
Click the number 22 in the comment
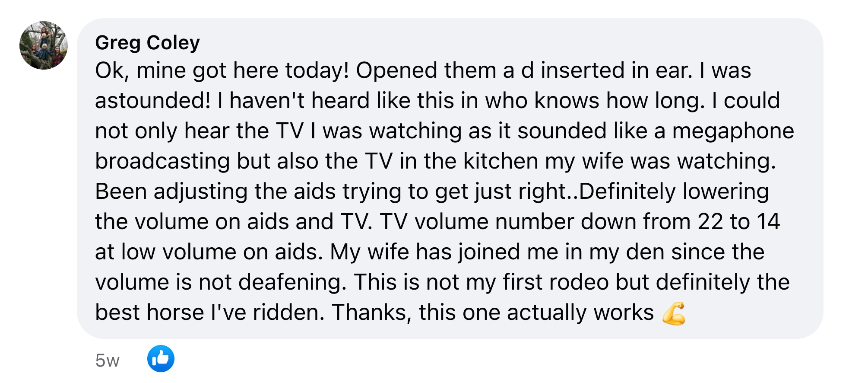710,222
